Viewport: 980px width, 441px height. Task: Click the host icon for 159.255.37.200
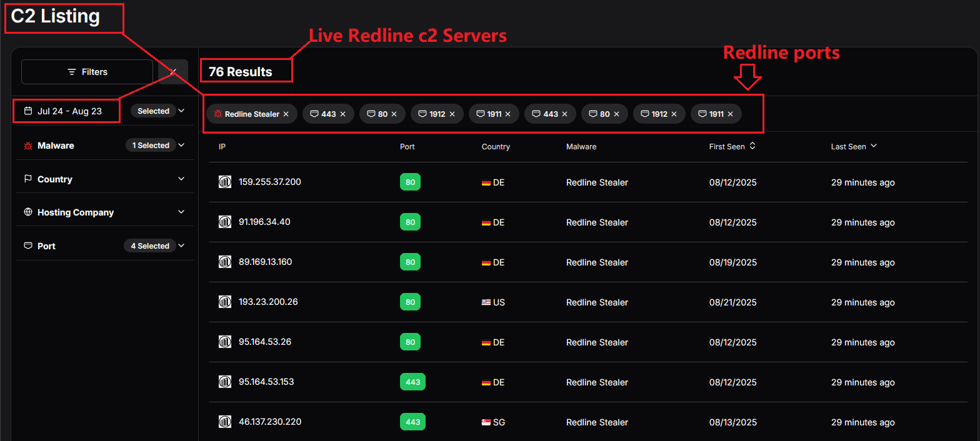point(225,182)
